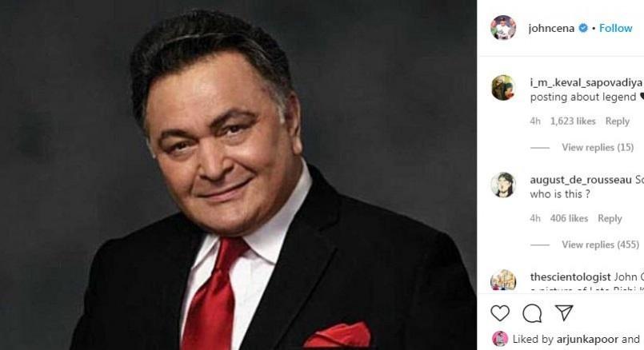The height and width of the screenshot is (350, 644).
Task: Share post via paper plane icon
Action: coord(564,313)
